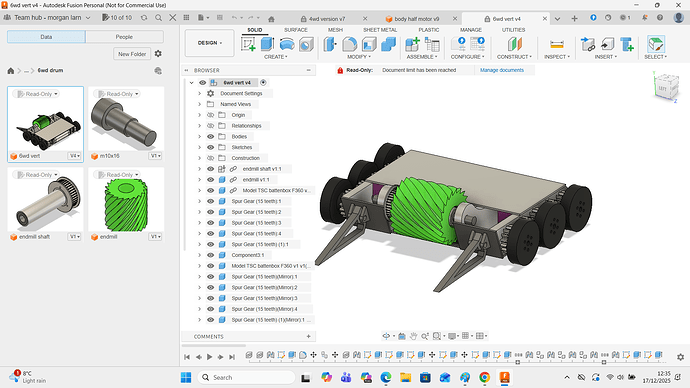
Task: Toggle visibility of Sketches folder
Action: [x=210, y=147]
